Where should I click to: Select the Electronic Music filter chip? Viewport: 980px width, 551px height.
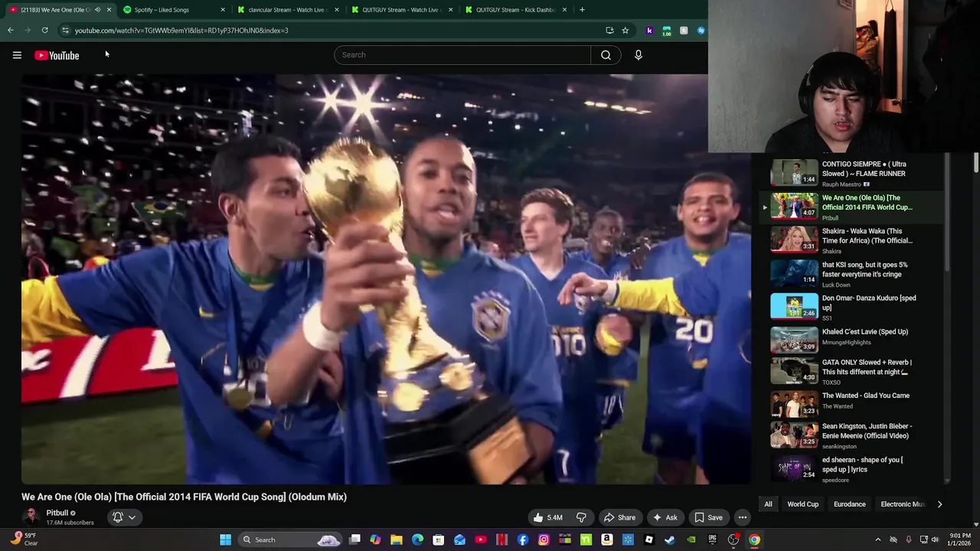pyautogui.click(x=903, y=504)
